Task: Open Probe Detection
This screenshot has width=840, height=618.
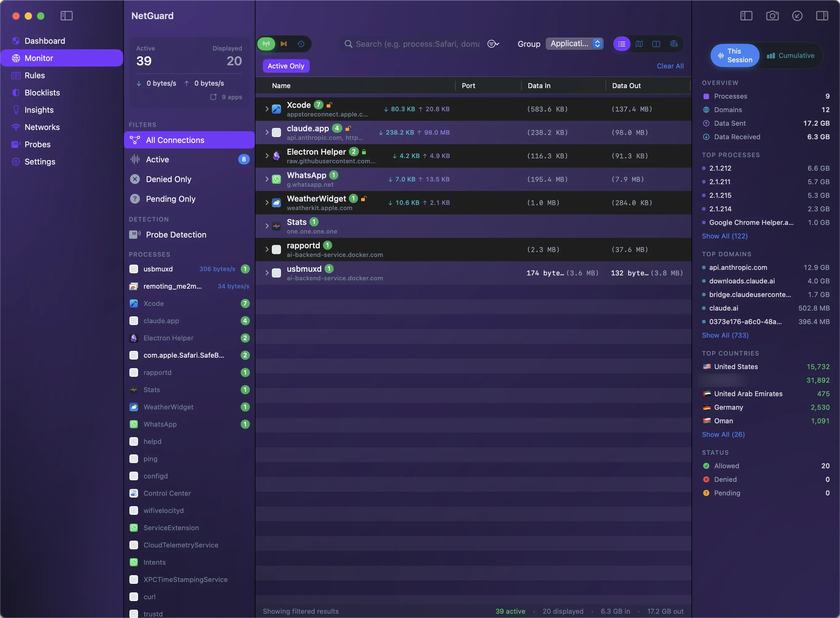Action: click(x=189, y=234)
